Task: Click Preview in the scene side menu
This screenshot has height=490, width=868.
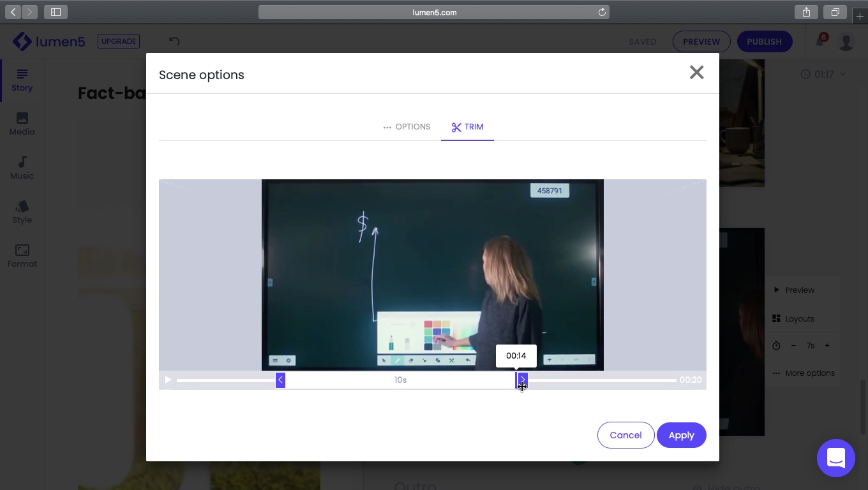Action: coord(794,290)
